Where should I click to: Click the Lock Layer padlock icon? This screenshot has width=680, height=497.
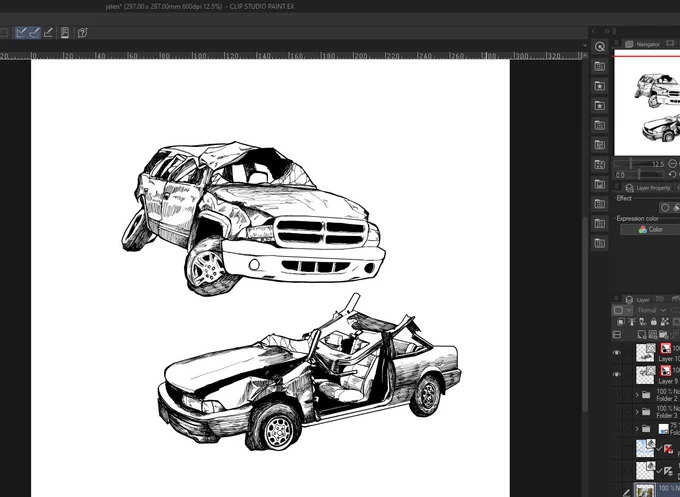tap(654, 322)
